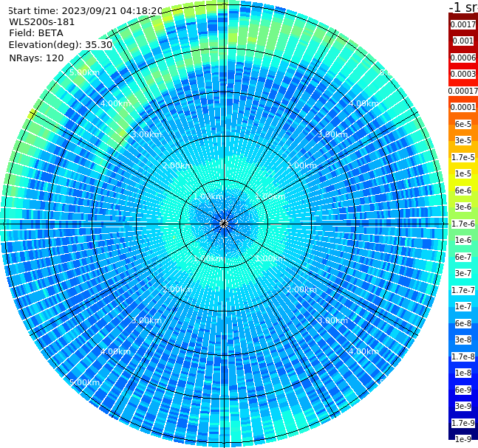Click the 6e-5 color bar label
The image size is (478, 448).
(x=463, y=124)
